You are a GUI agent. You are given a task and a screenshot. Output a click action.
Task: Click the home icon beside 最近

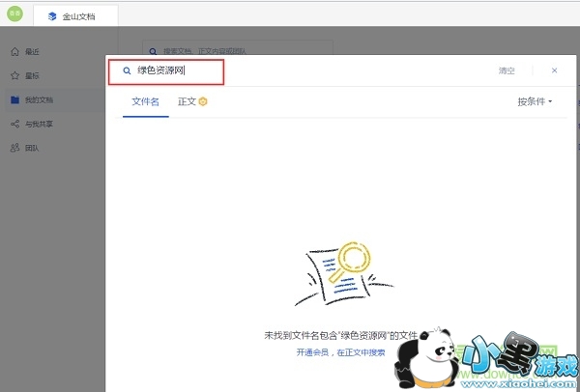click(x=14, y=52)
